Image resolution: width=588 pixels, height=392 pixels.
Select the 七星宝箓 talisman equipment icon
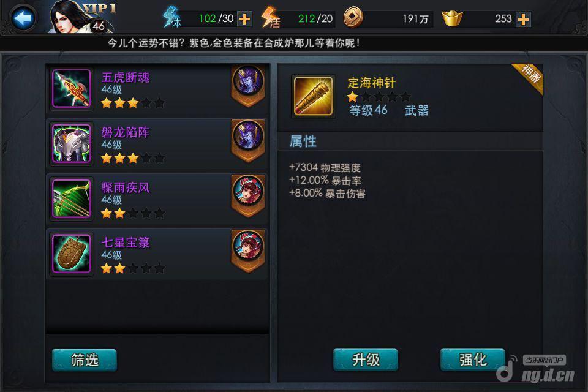pyautogui.click(x=72, y=254)
